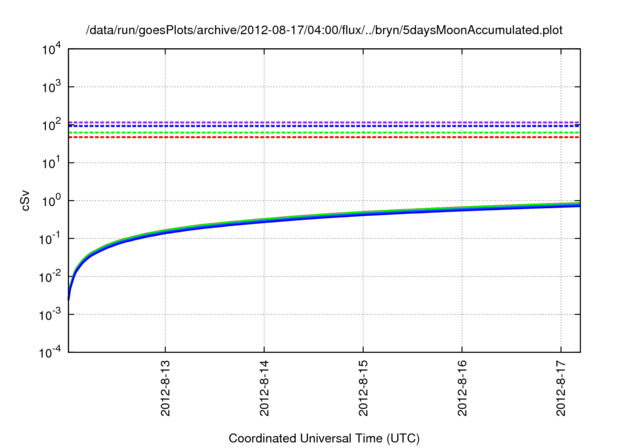This screenshot has height=448, width=640.
Task: Click the red dashed horizontal threshold line
Action: [x=320, y=137]
